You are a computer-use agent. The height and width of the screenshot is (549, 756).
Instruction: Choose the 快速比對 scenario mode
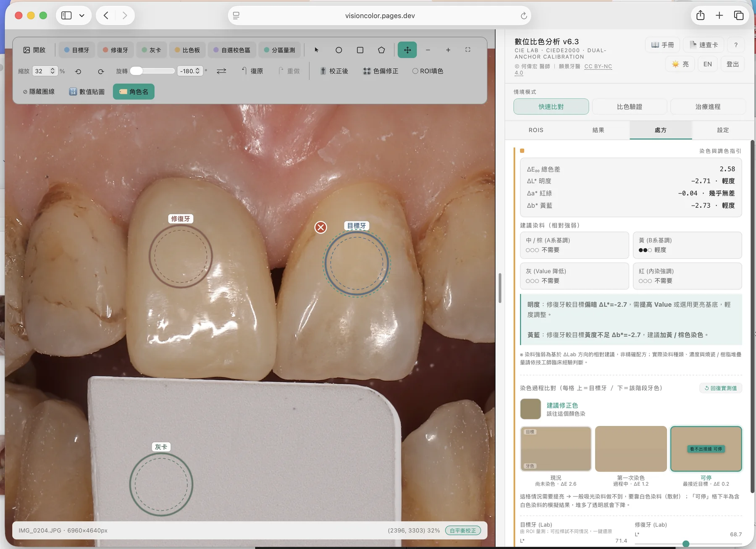click(551, 107)
